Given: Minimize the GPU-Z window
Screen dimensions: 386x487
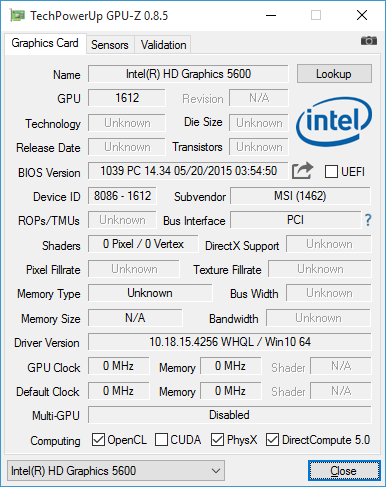Looking at the screenshot, I should pyautogui.click(x=271, y=15).
